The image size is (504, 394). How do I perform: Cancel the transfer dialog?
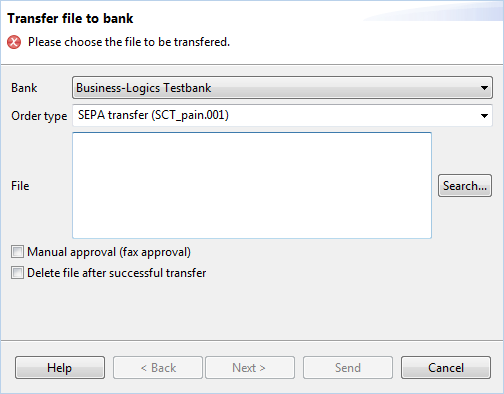pos(446,368)
